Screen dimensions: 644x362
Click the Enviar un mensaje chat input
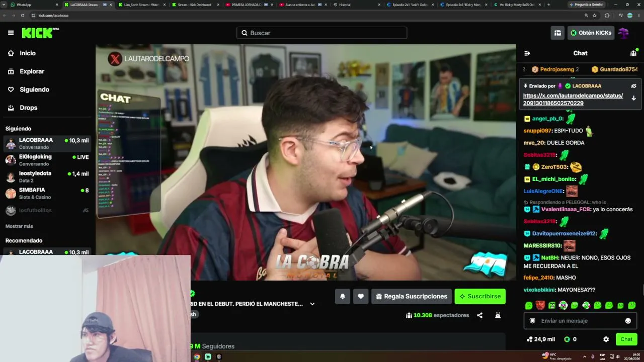coord(580,321)
